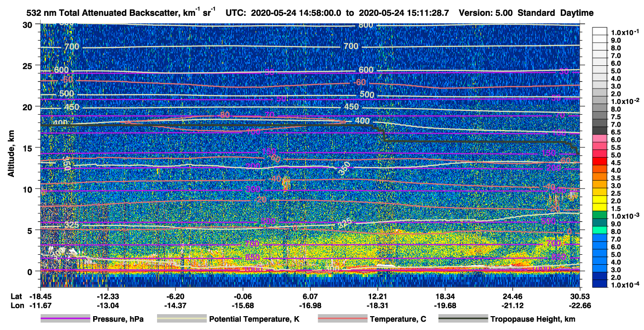
Task: Click the colorbar bottom label '1.0x10-4'
Action: coord(624,285)
